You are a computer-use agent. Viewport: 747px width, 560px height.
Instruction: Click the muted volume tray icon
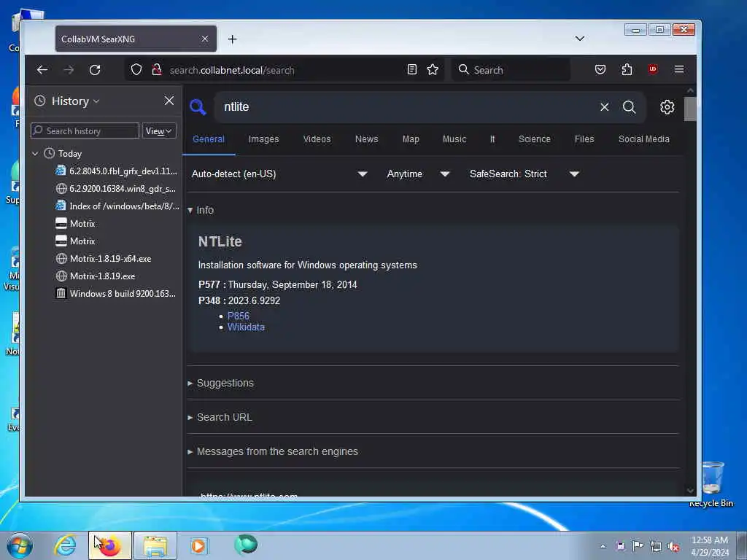[x=673, y=546]
